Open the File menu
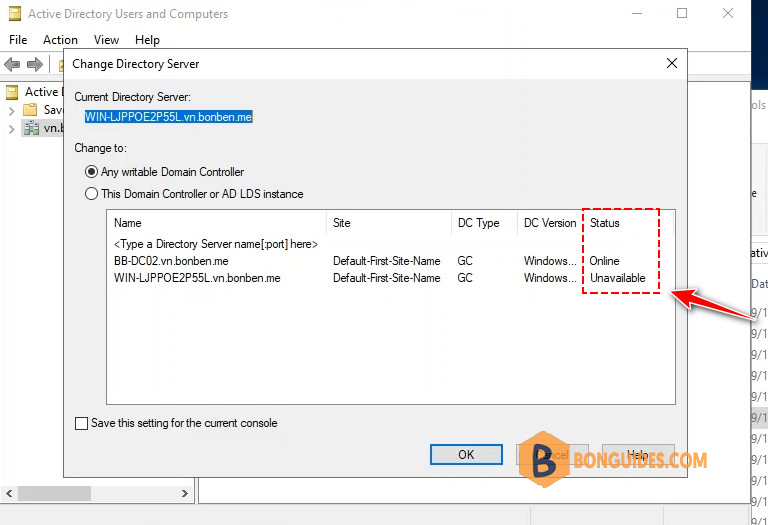This screenshot has height=525, width=768. (18, 40)
